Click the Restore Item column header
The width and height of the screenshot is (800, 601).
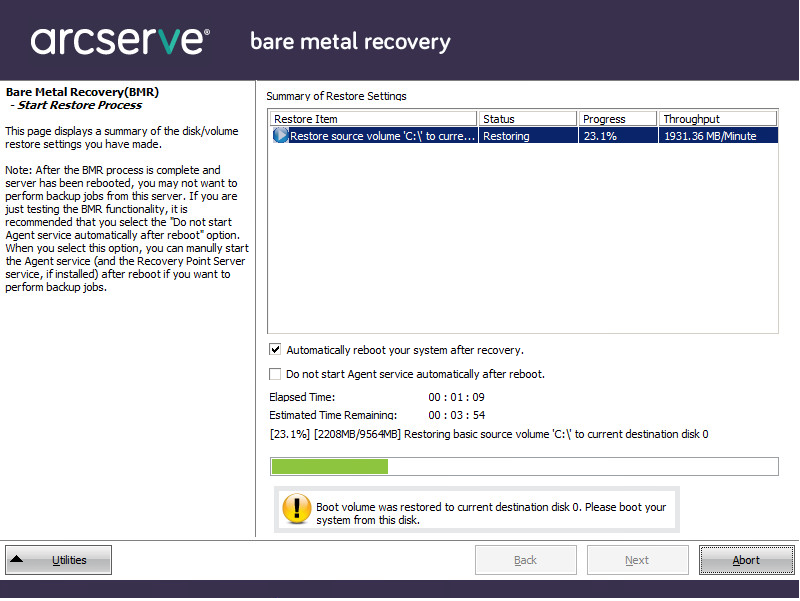373,119
